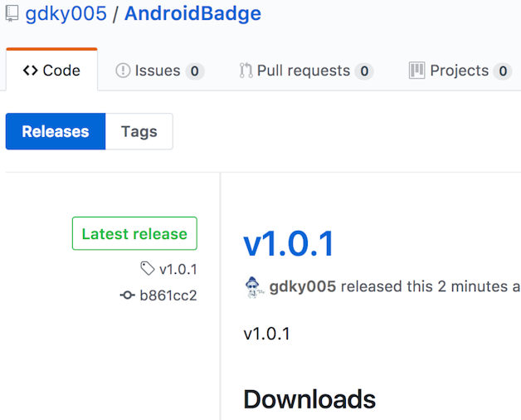The width and height of the screenshot is (521, 420).
Task: Click the Issues exclamation circle icon
Action: (123, 71)
